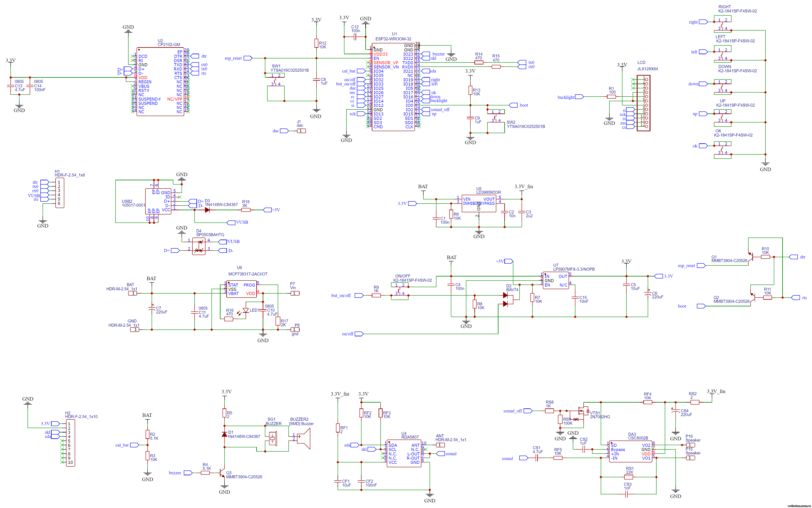Click the '2N7002HG' transistor label
The image size is (812, 508).
[600, 417]
